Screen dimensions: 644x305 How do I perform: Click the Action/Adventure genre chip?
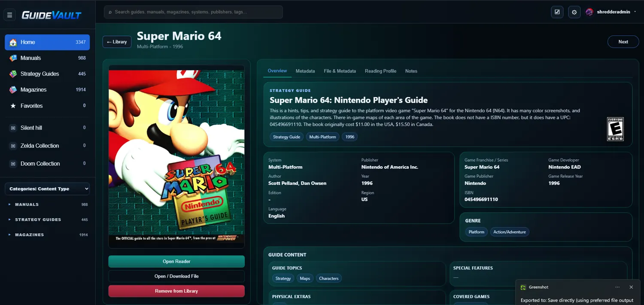pyautogui.click(x=510, y=232)
